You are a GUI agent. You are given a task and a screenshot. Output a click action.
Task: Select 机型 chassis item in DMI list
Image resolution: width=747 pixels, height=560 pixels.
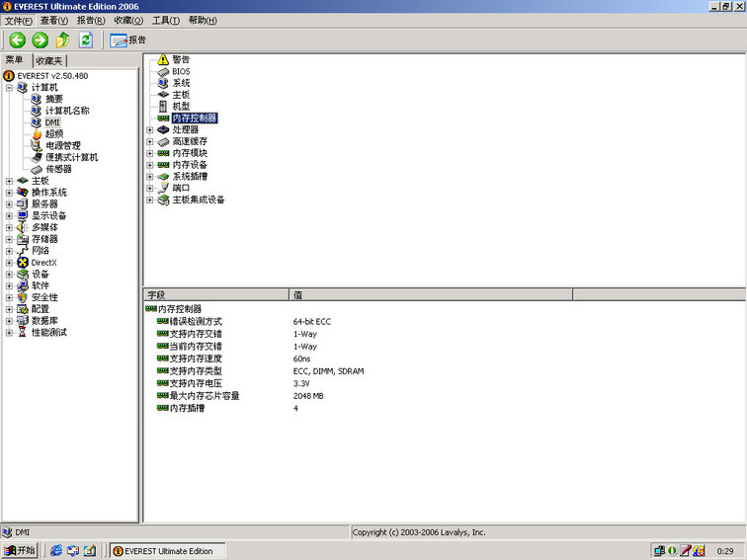tap(181, 107)
